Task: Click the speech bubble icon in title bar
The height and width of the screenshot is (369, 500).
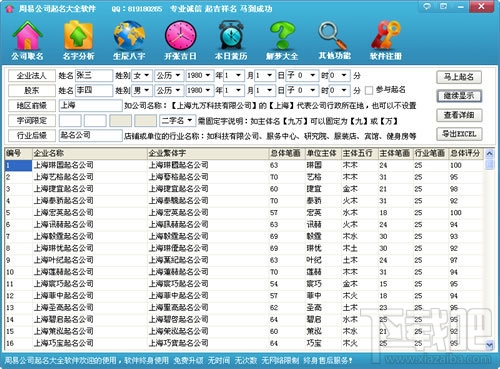Action: [427, 6]
